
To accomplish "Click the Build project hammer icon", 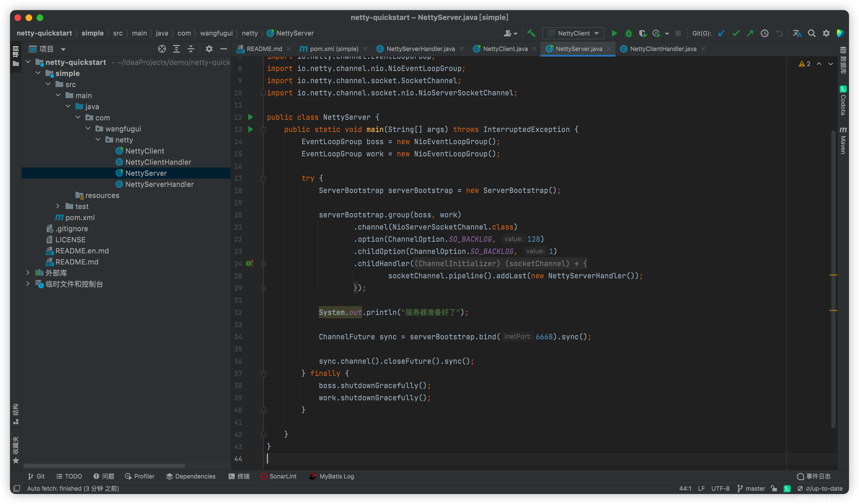I will tap(531, 33).
